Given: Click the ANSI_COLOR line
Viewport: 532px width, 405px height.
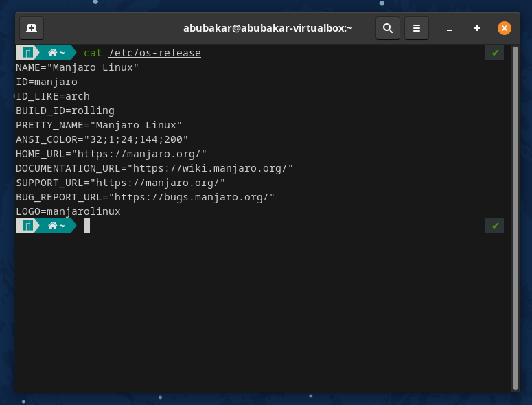Looking at the screenshot, I should point(102,139).
